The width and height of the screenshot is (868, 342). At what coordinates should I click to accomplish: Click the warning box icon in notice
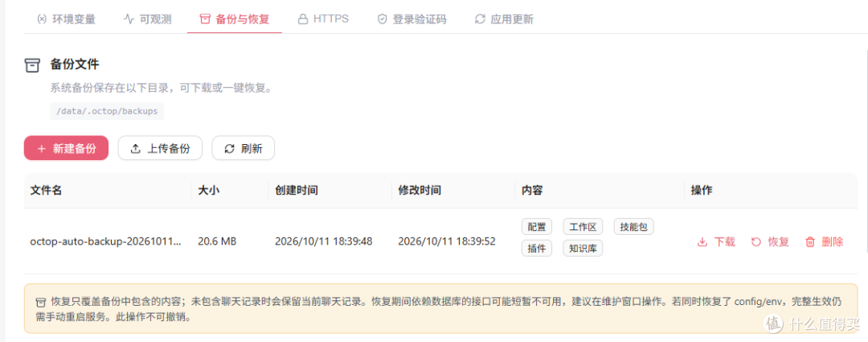[40, 303]
